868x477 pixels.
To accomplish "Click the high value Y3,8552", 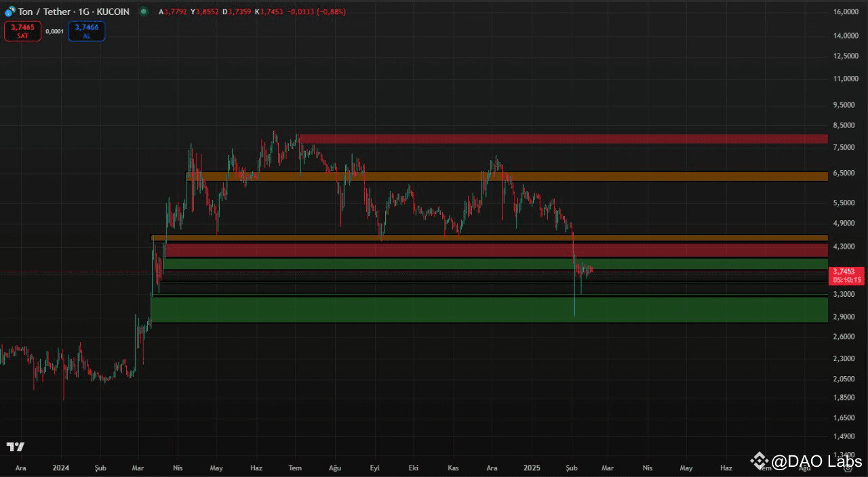I will (x=204, y=12).
